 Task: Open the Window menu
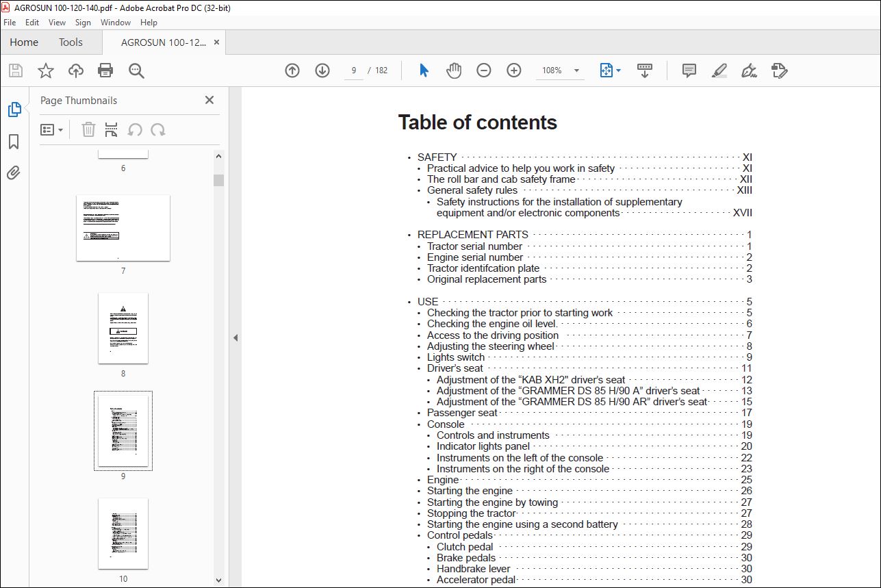116,23
